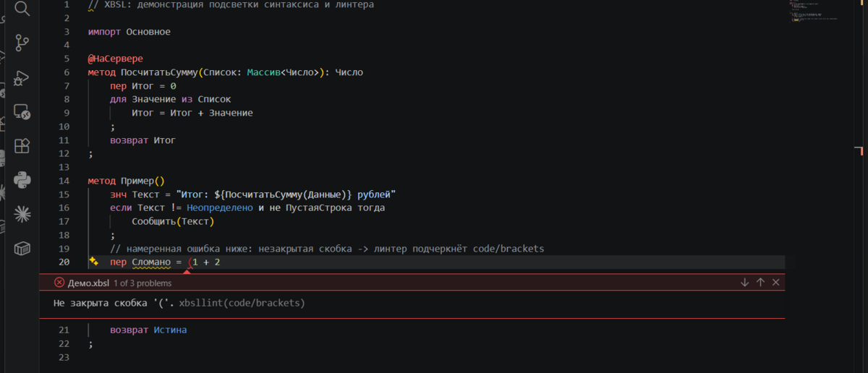Click 'возврат Итог' on line 11

click(143, 140)
